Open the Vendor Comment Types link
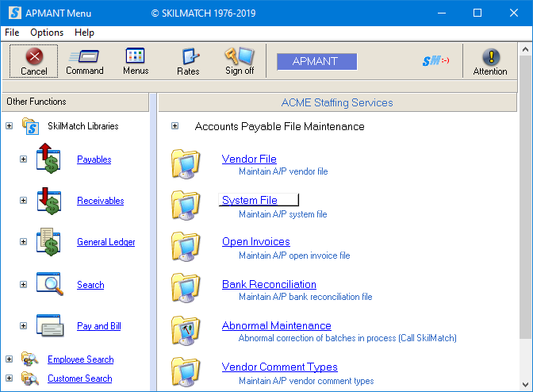The image size is (533, 392). [x=280, y=367]
